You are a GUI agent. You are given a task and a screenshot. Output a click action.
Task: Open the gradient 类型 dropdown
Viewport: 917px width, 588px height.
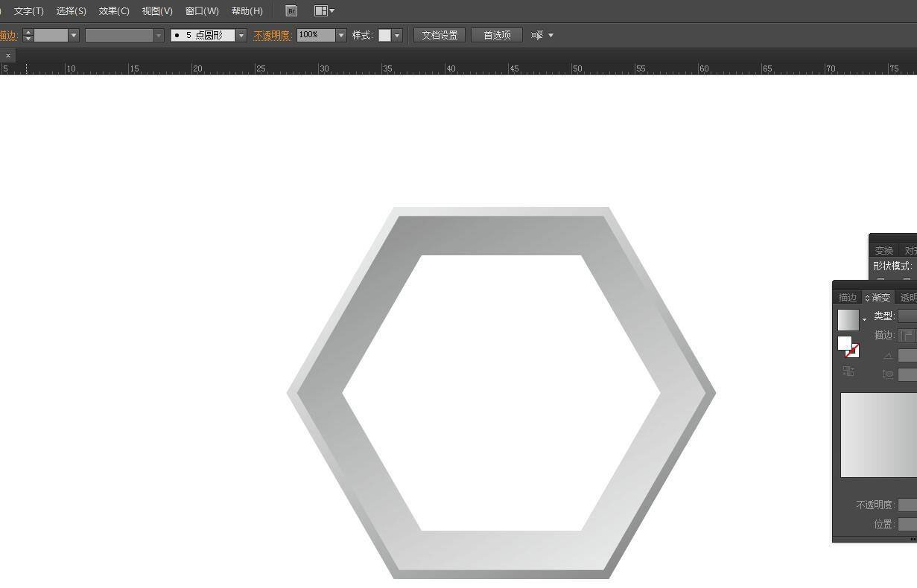pyautogui.click(x=907, y=316)
